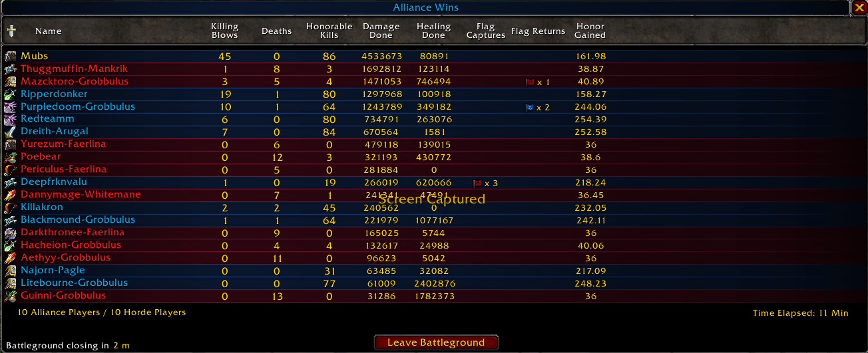
Task: Click player name Guinni-Grobbulus
Action: pyautogui.click(x=63, y=296)
